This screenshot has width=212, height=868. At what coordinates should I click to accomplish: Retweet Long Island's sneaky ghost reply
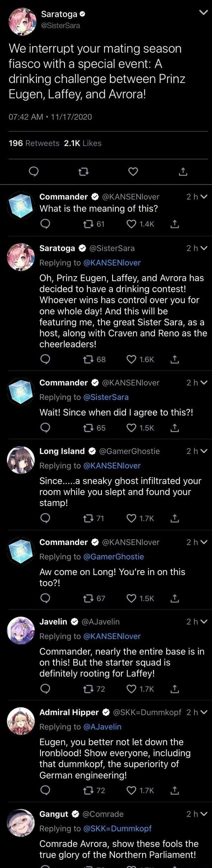[88, 518]
